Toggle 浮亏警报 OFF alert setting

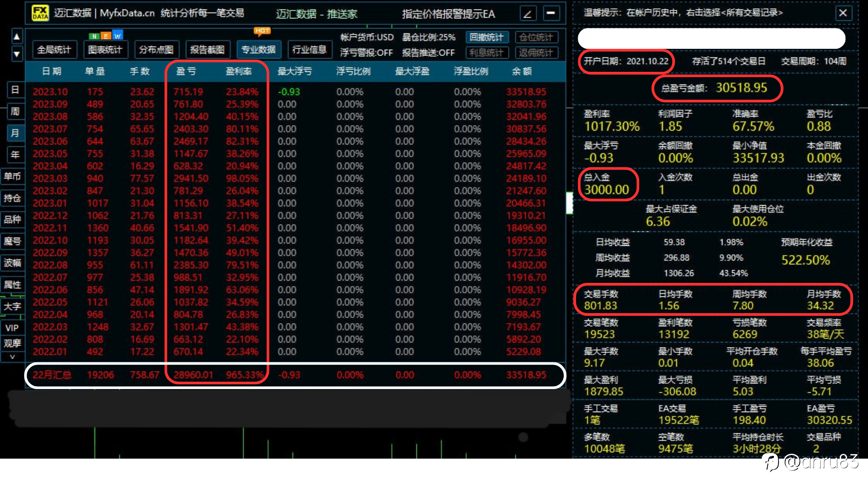click(366, 53)
